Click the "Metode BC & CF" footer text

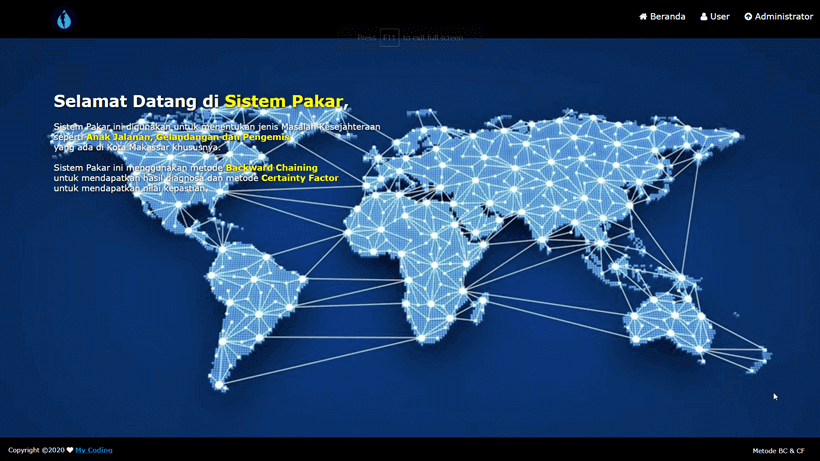[778, 451]
